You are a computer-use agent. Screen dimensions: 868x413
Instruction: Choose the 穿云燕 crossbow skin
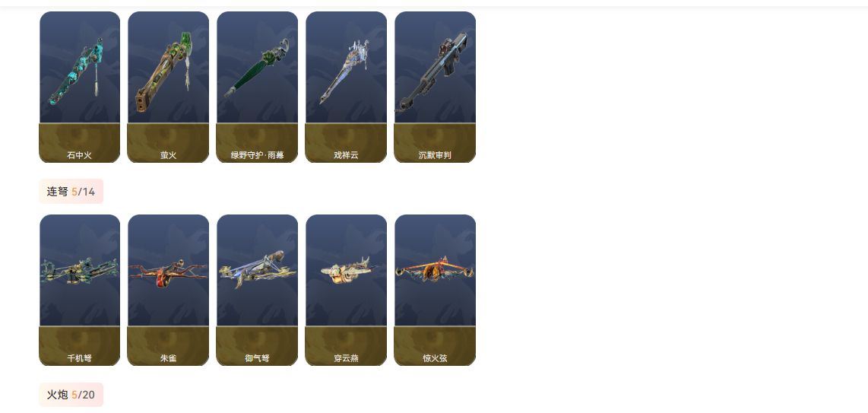pos(346,290)
